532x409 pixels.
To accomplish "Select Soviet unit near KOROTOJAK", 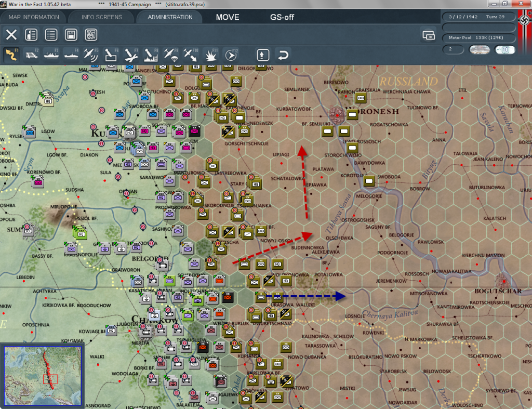I will tap(369, 181).
